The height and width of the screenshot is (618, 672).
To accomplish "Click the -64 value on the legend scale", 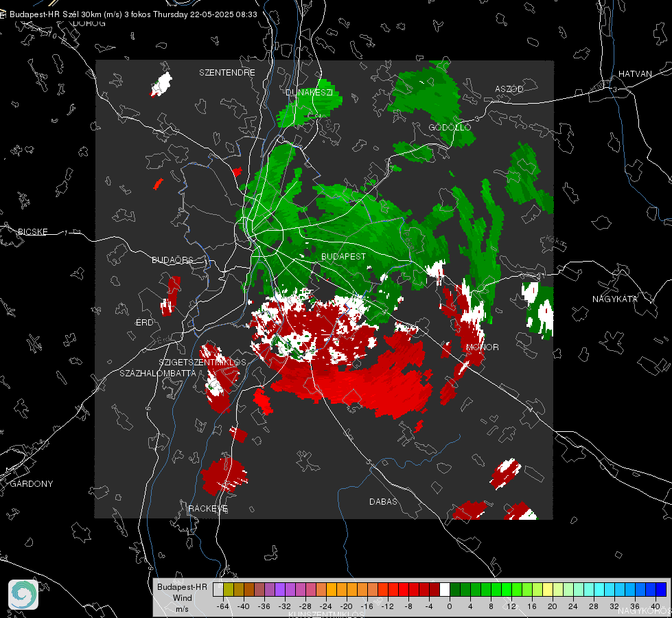I will pos(223,606).
